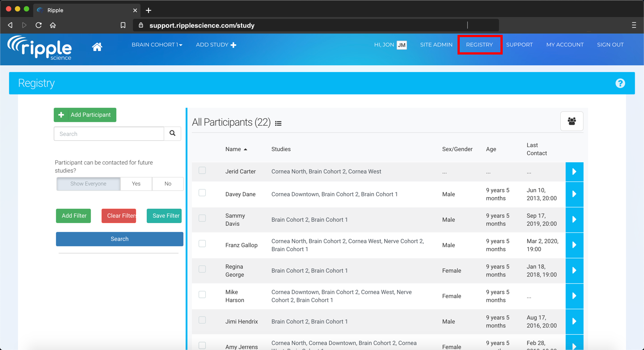
Task: Click the magnifier search icon button
Action: pos(172,134)
